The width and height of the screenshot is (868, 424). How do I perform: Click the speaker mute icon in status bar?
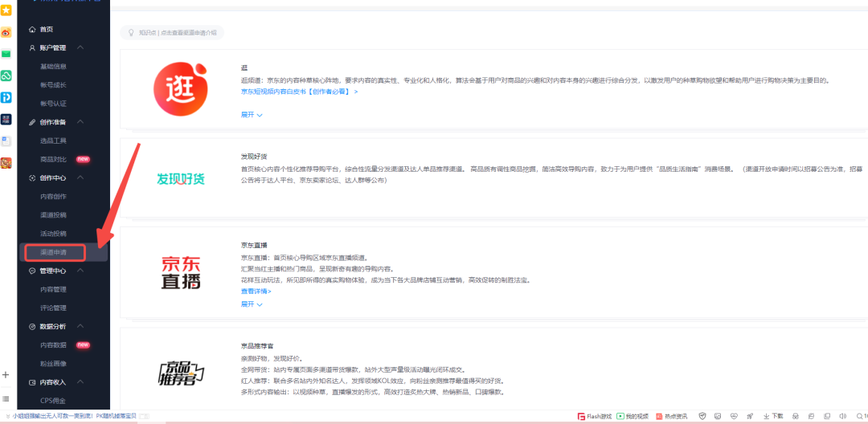pos(842,416)
